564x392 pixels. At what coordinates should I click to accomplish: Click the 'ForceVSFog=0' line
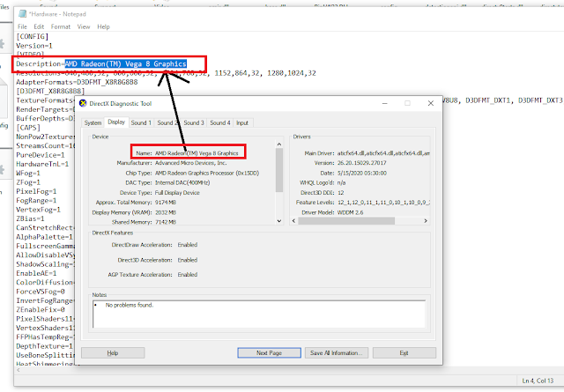point(41,292)
